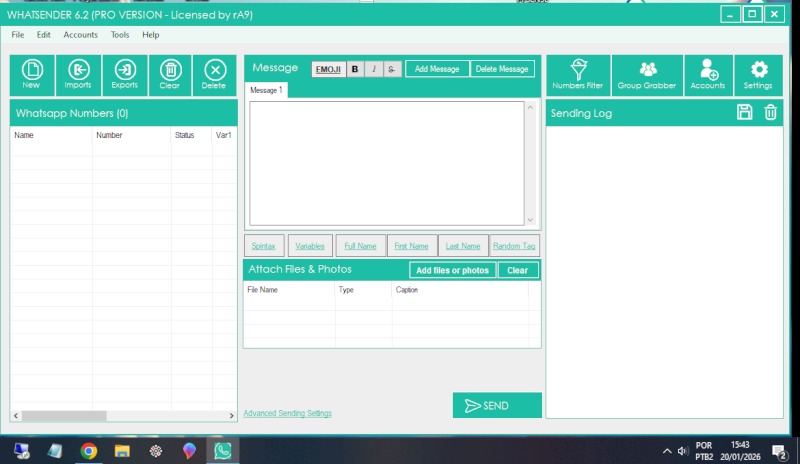Click the Type column header
The height and width of the screenshot is (464, 800).
pyautogui.click(x=363, y=290)
